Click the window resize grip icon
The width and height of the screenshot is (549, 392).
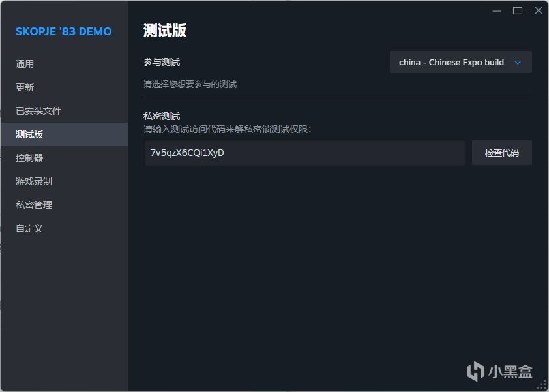click(x=541, y=384)
